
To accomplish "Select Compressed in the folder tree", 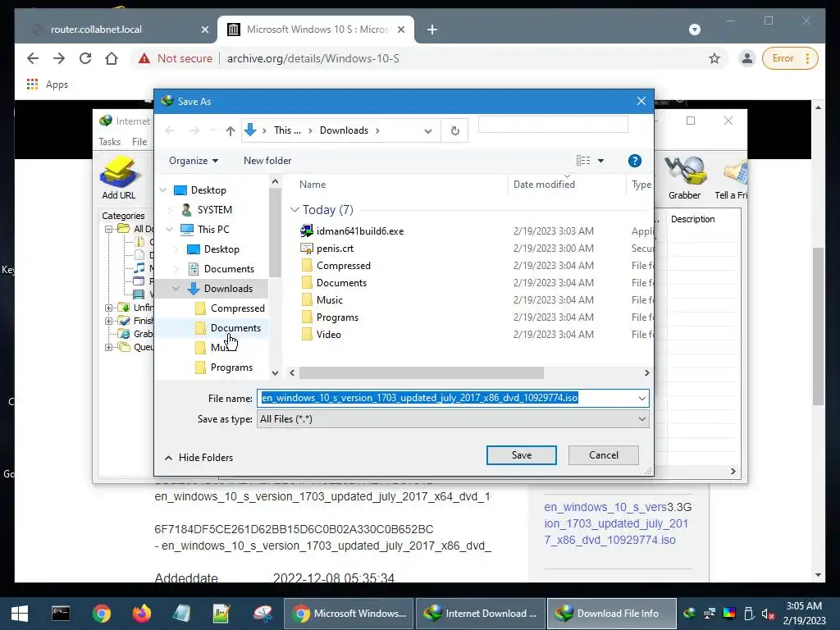I will [x=237, y=308].
